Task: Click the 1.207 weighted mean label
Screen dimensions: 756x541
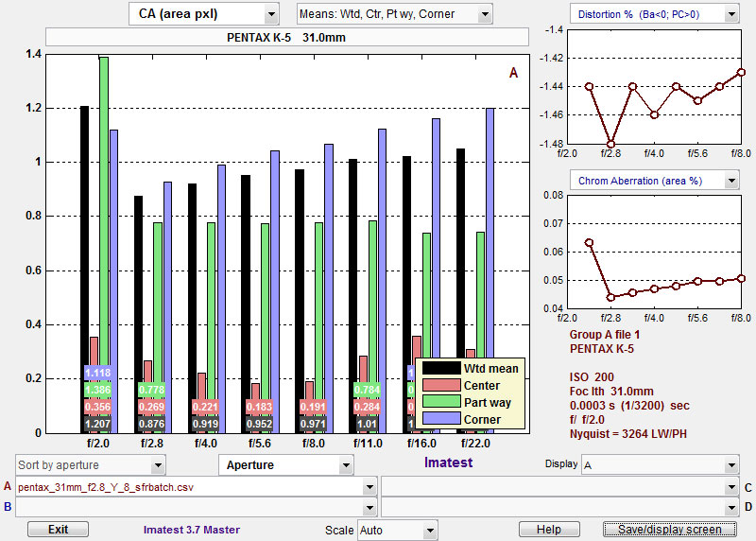Action: (98, 425)
